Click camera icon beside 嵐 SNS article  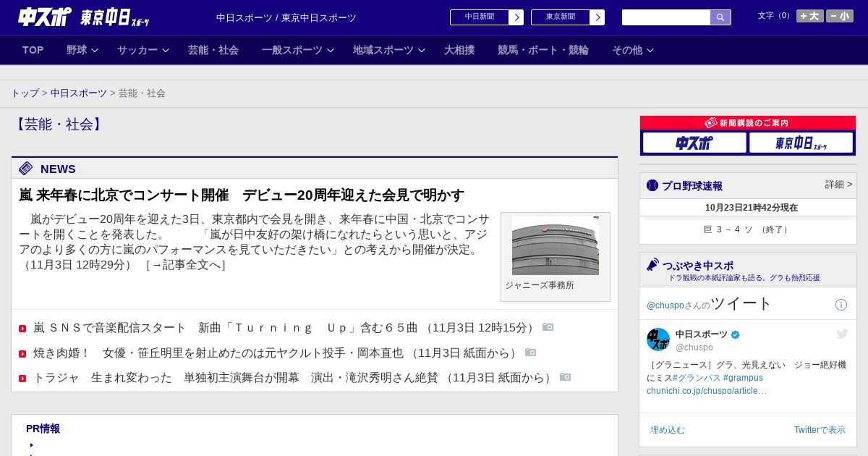click(548, 327)
